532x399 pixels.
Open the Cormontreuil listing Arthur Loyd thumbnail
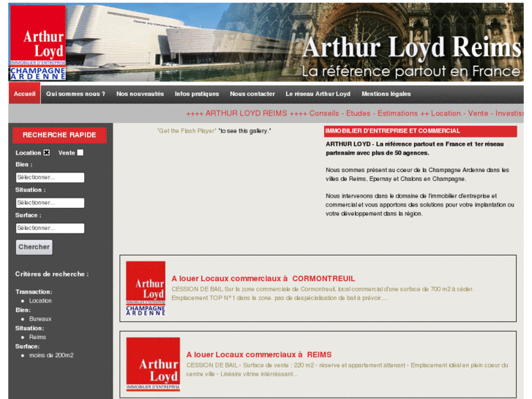146,288
